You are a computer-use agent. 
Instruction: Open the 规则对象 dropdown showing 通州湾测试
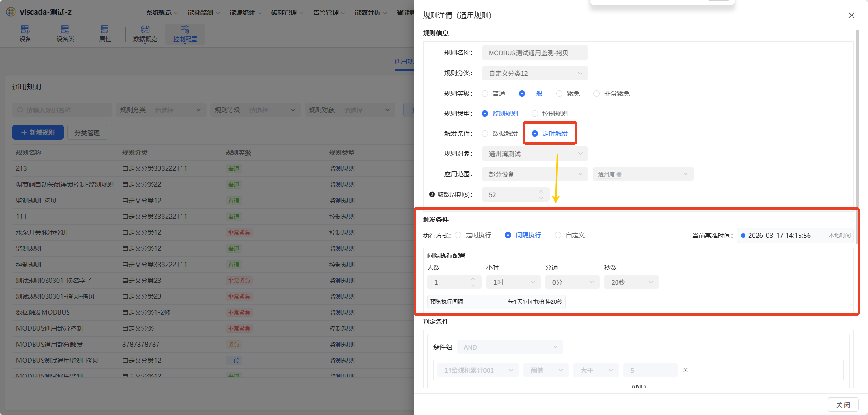coord(535,153)
